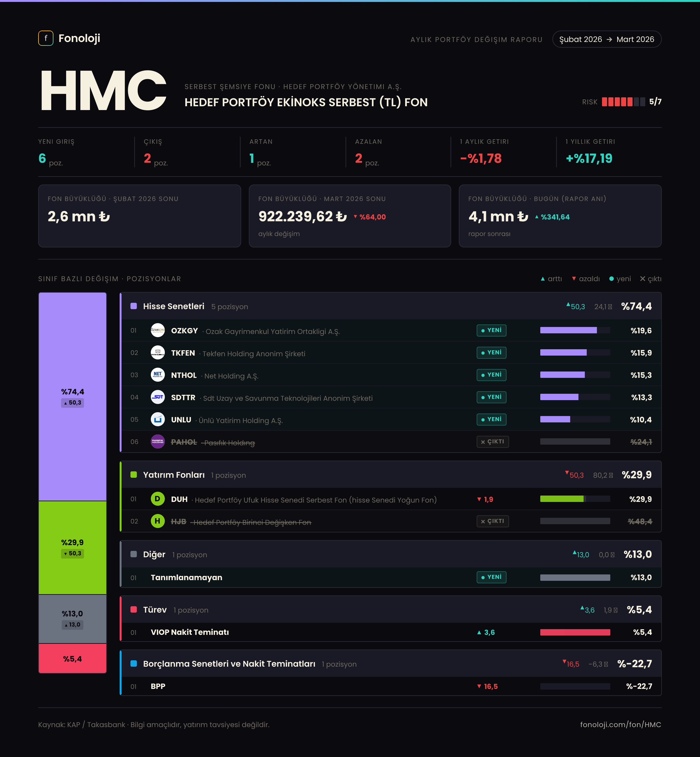Click the Şubat 2026 fund size card

[139, 216]
